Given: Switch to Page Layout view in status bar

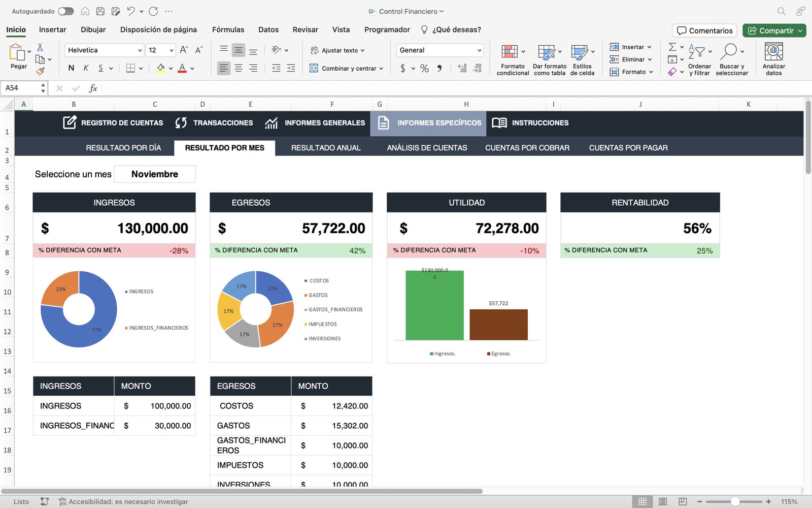Looking at the screenshot, I should 662,501.
